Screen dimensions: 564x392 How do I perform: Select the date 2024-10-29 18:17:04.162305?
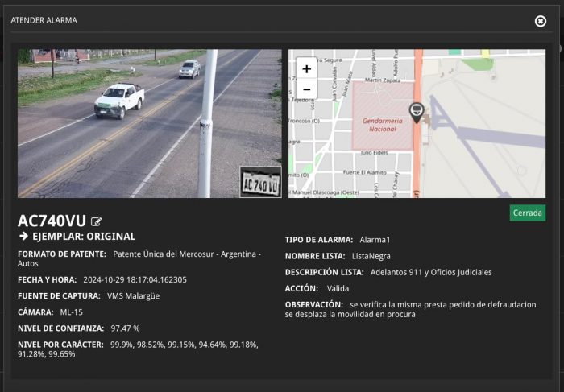135,280
